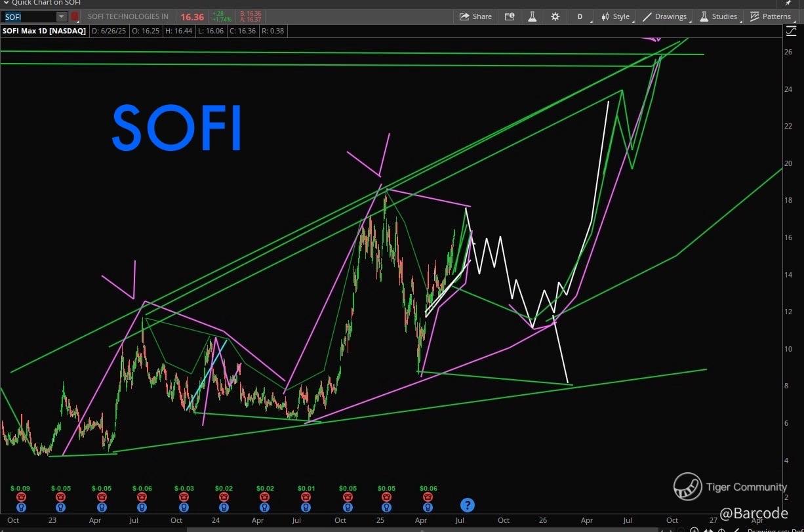Open the symbol selector dropdown arrow

[62, 16]
